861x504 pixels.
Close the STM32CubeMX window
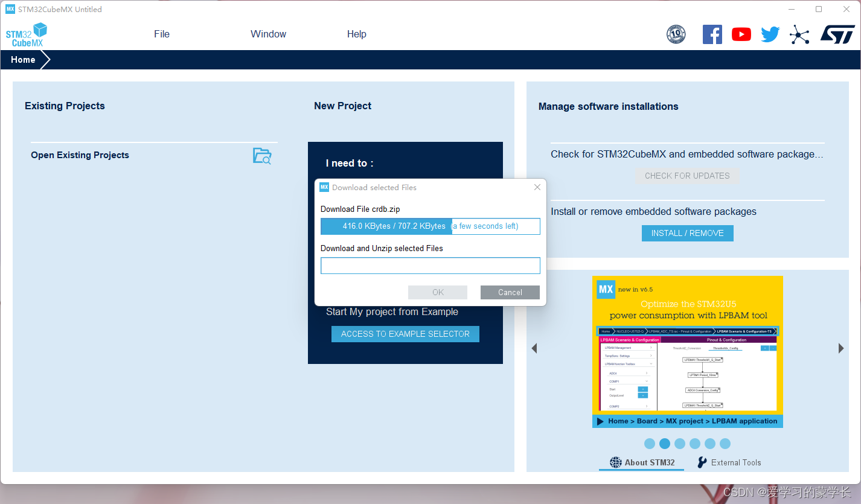[x=847, y=9]
